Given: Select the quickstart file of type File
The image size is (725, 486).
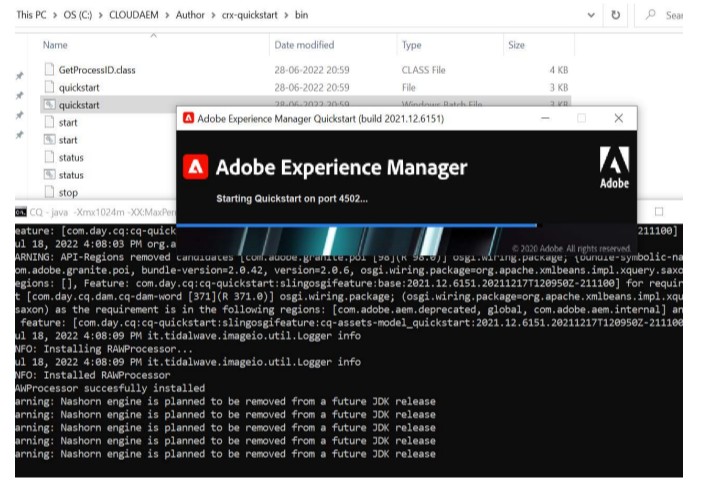Looking at the screenshot, I should click(x=79, y=87).
